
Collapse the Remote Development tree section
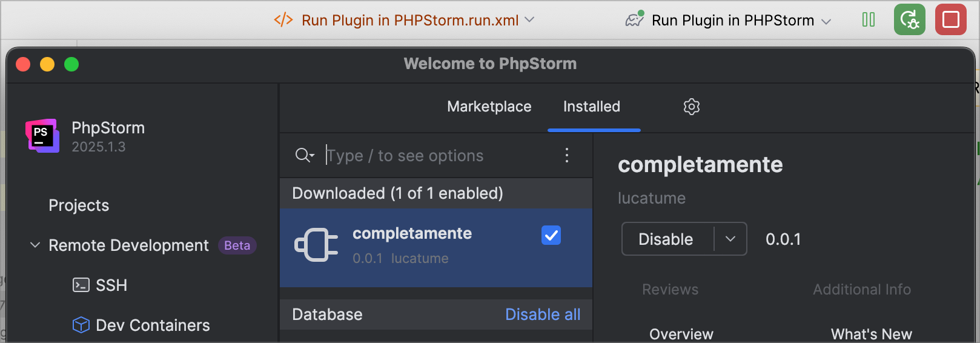click(x=35, y=245)
